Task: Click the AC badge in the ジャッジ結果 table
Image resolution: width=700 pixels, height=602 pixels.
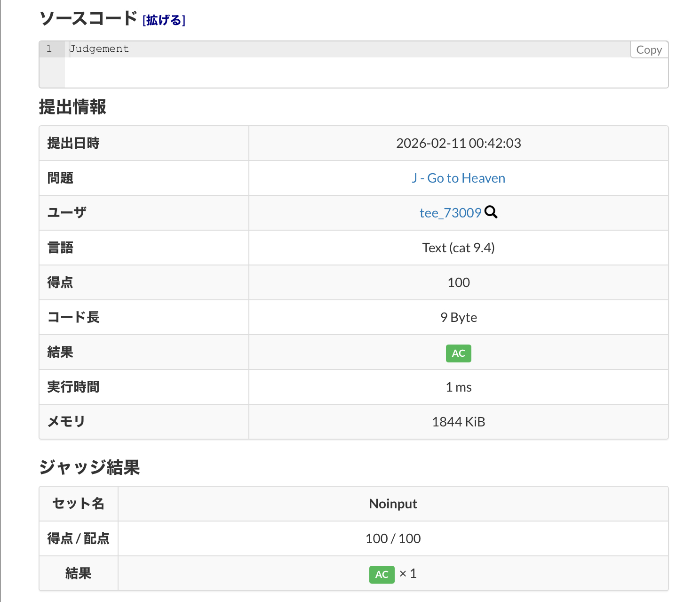Action: tap(382, 574)
